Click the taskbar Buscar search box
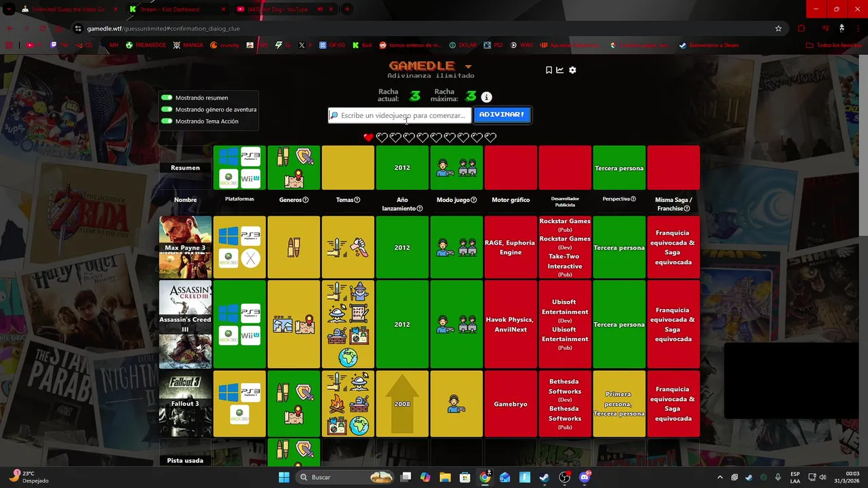The width and height of the screenshot is (868, 488). point(346,477)
